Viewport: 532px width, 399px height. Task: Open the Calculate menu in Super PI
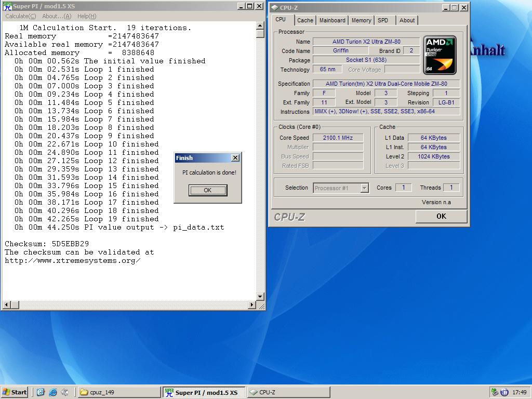coord(21,16)
